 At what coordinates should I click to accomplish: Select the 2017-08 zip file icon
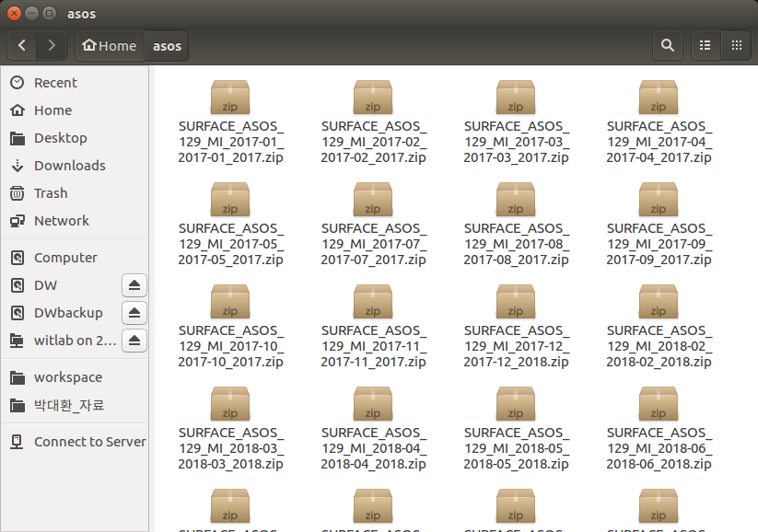[516, 200]
